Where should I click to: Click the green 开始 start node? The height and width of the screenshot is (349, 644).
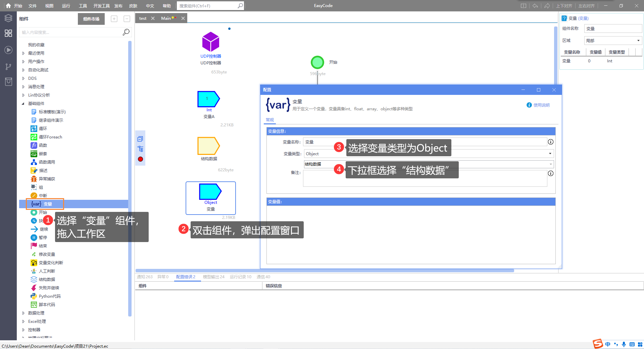(x=317, y=62)
